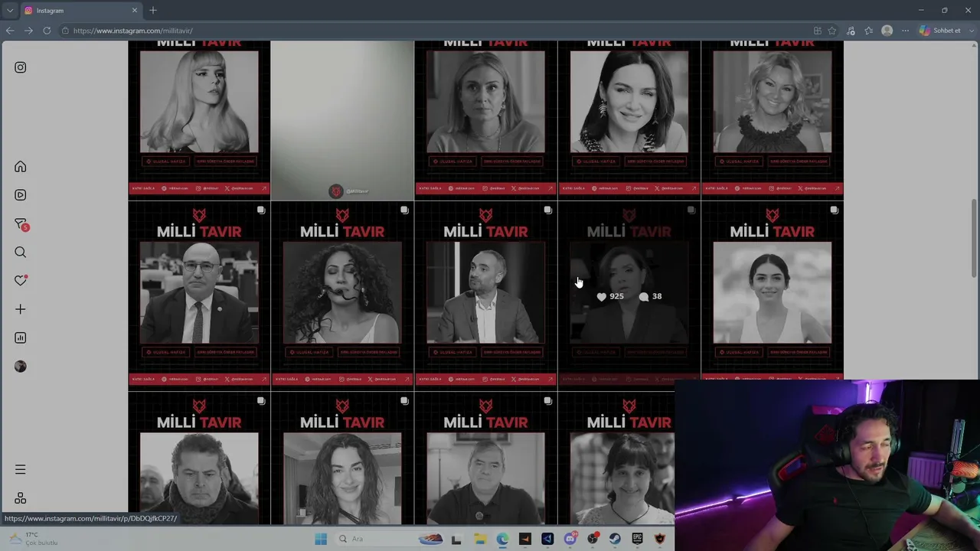The height and width of the screenshot is (551, 980).
Task: Click the 38 comments count
Action: (650, 296)
